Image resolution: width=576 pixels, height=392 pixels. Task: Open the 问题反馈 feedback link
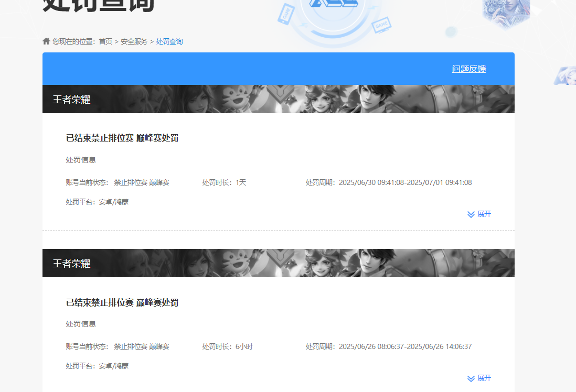pyautogui.click(x=469, y=69)
